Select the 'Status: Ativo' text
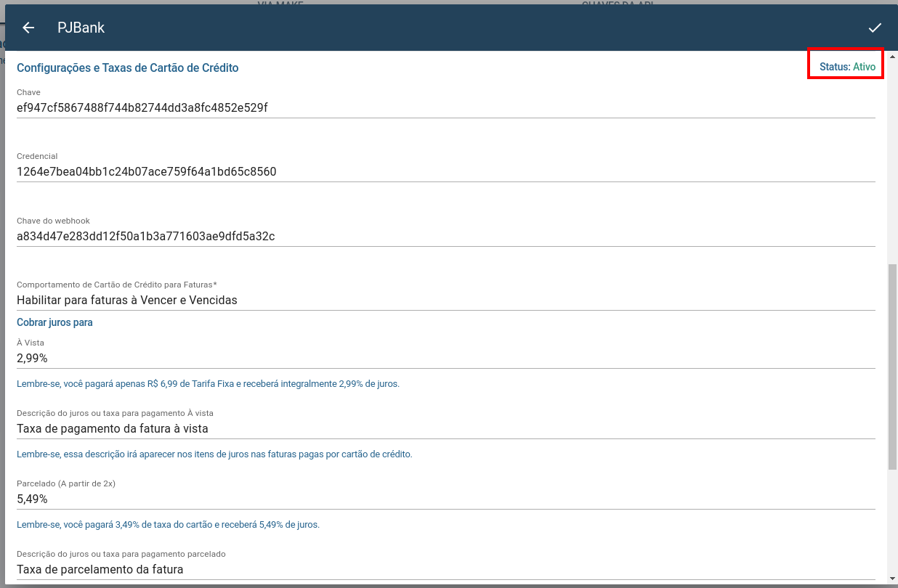Image resolution: width=898 pixels, height=588 pixels. [847, 67]
